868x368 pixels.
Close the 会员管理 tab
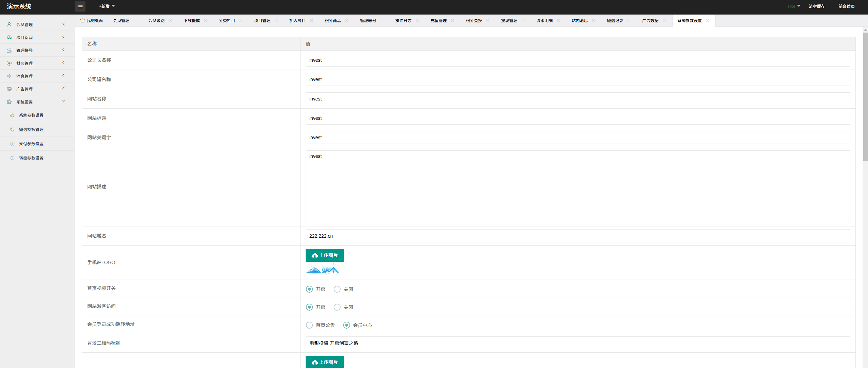pos(135,21)
